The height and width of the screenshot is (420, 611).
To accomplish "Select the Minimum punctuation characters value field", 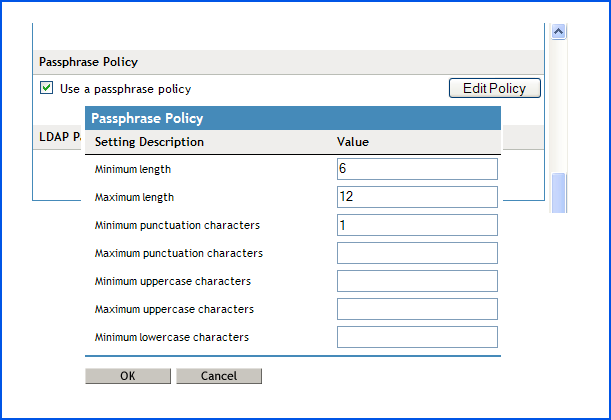I will 417,225.
